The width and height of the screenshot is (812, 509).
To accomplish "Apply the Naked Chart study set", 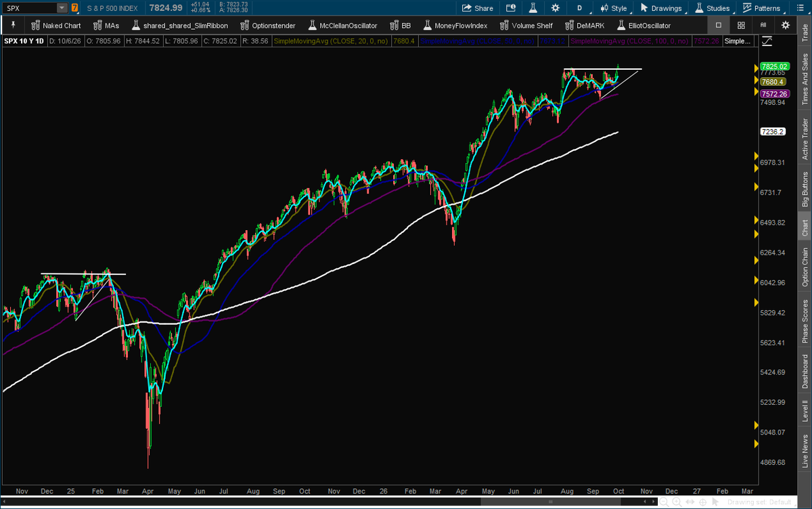I will pos(56,25).
